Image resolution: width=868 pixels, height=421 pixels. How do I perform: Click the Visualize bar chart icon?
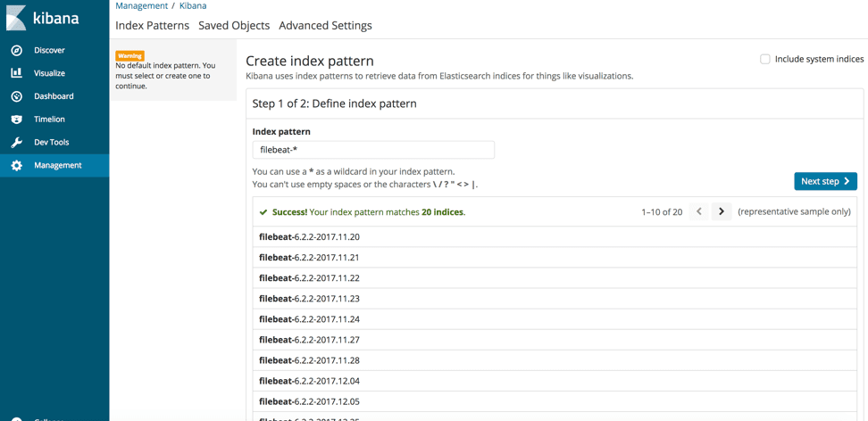click(17, 73)
